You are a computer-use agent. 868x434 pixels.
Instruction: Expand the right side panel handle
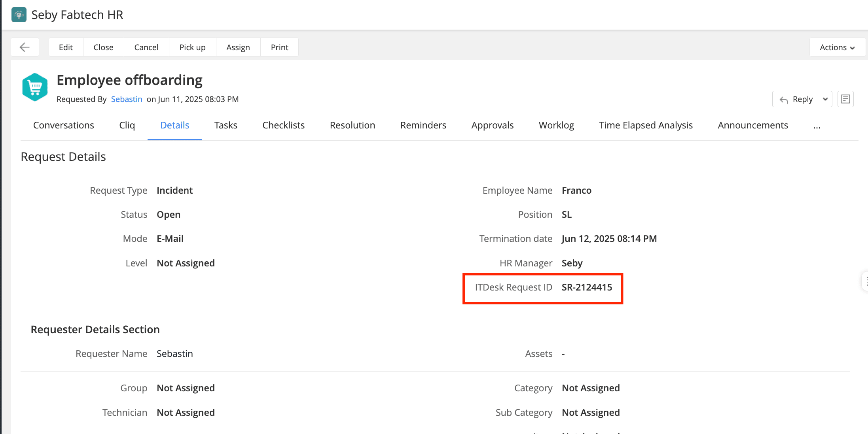(865, 281)
